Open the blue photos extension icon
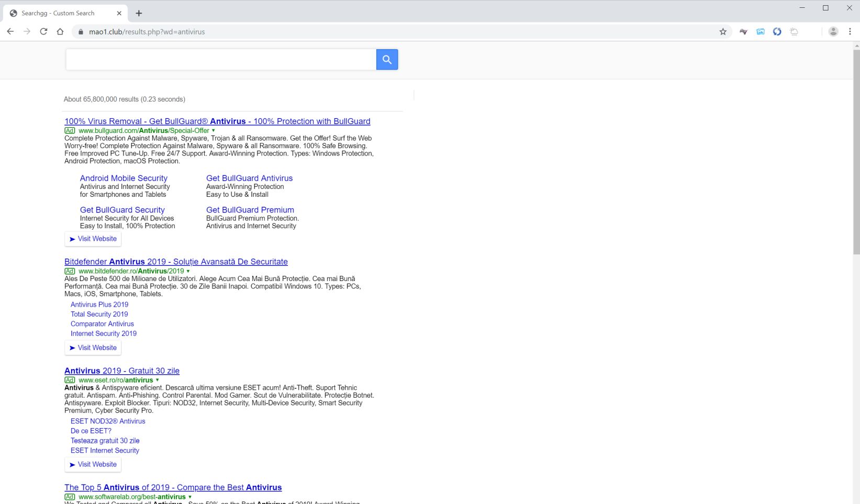 (761, 31)
